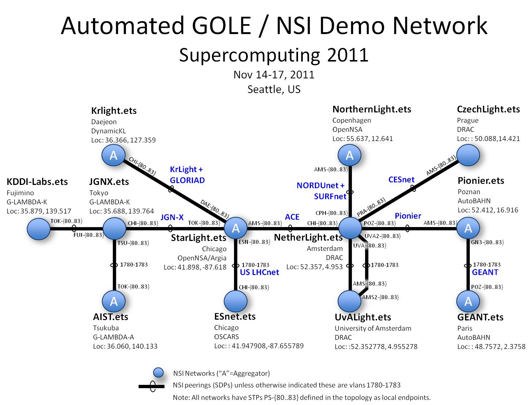Click the ACE link label

tap(292, 217)
